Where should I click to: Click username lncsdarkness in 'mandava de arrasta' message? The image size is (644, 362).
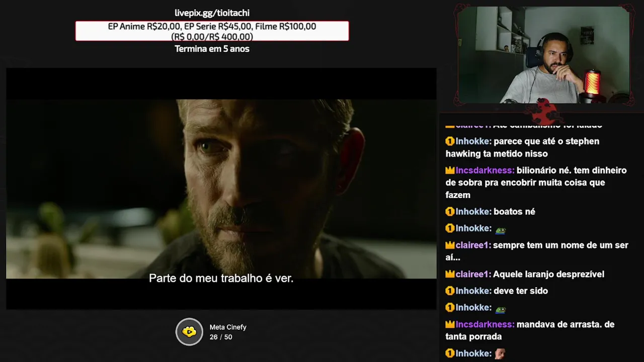pos(485,325)
